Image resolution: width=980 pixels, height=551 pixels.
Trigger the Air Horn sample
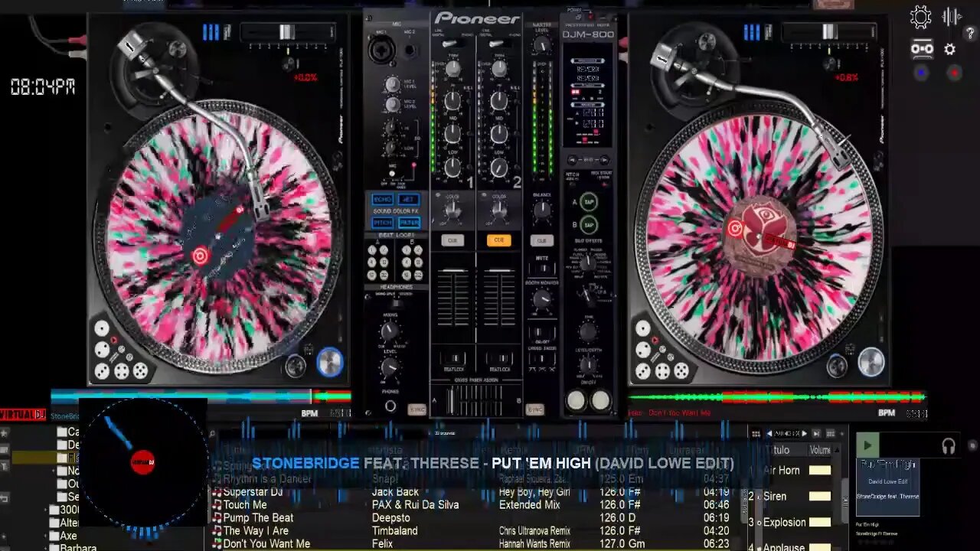coord(781,471)
